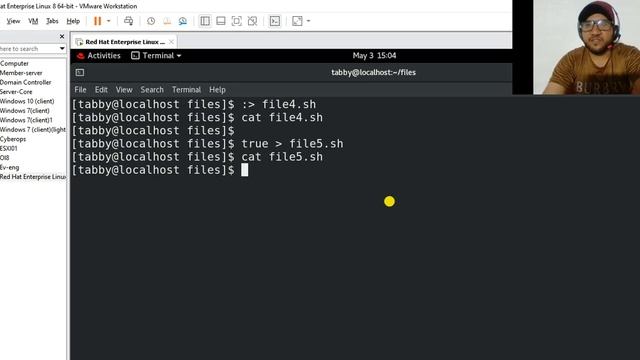Viewport: 640px width, 360px height.
Task: Open the VMware View menu
Action: [x=13, y=21]
